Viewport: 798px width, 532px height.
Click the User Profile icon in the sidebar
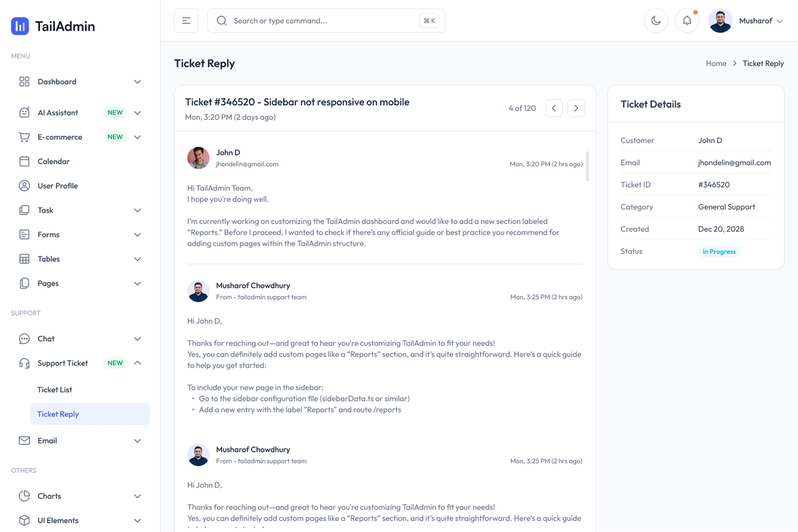click(x=24, y=186)
